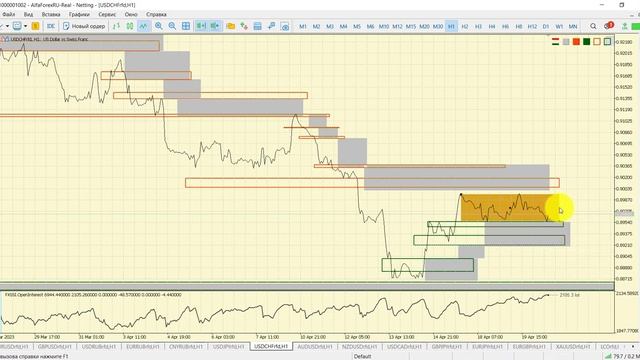
Task: Switch to the USDRUBrfd,H1 chart tab
Action: [x=99, y=347]
